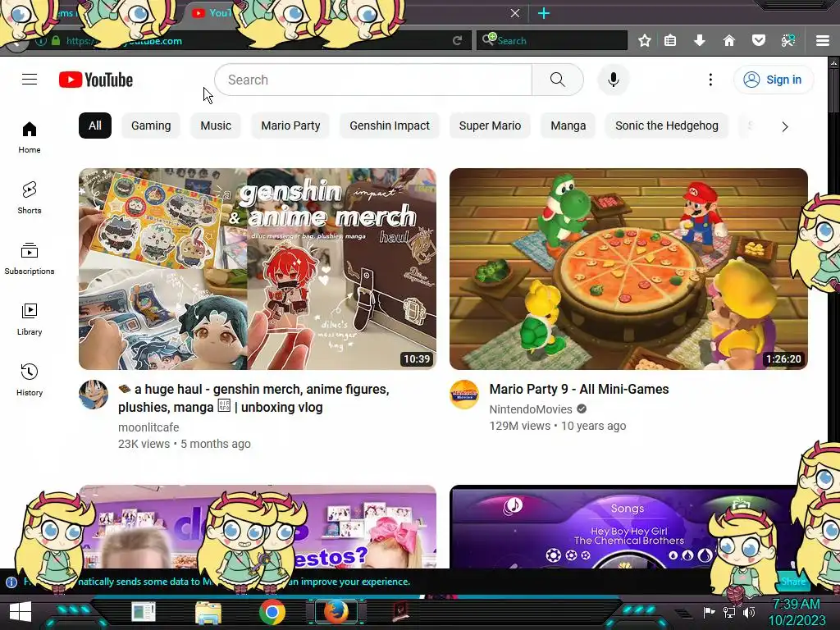Click the browser toolbar Search box
This screenshot has width=840, height=630.
(552, 40)
